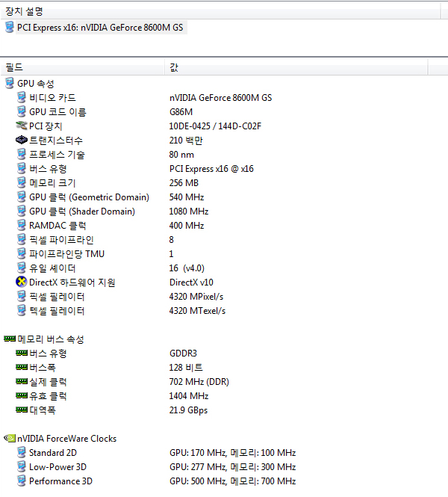
Task: Click the RAMDAC 클럭 row icon
Action: click(x=22, y=225)
